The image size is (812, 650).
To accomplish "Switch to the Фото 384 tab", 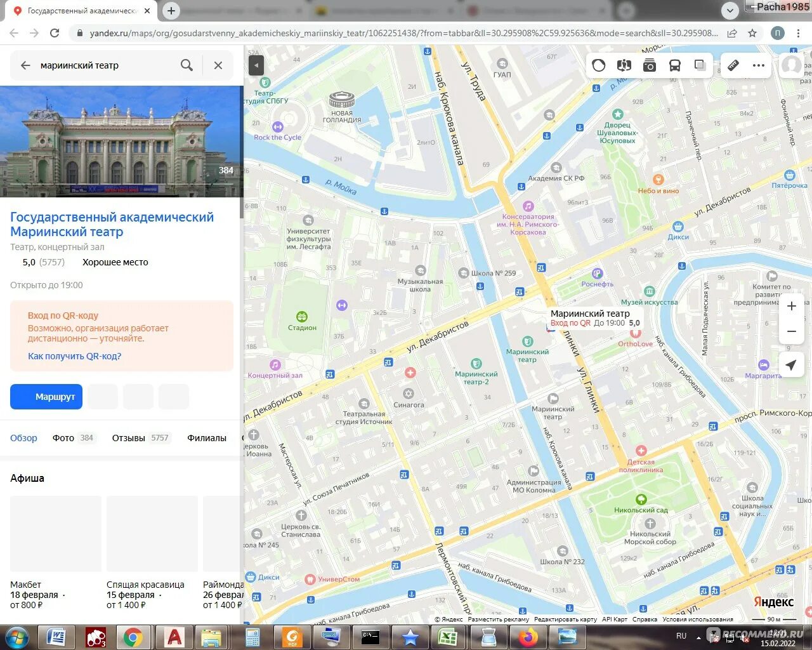I will point(74,438).
